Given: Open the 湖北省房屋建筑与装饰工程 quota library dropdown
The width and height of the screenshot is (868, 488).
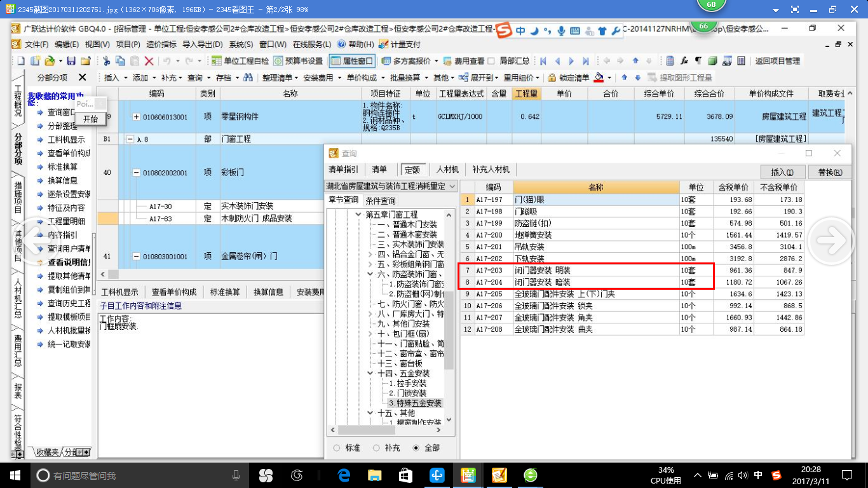Looking at the screenshot, I should 452,187.
